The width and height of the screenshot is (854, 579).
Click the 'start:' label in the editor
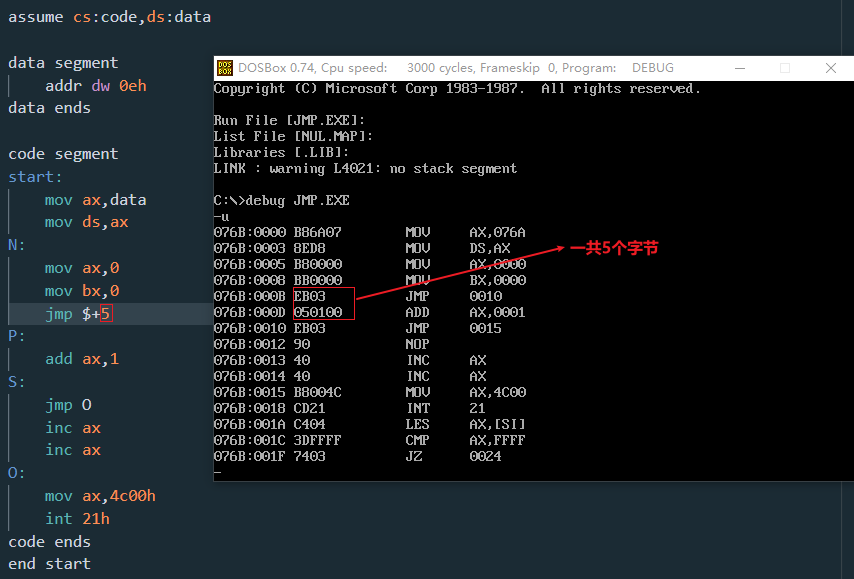(x=35, y=176)
